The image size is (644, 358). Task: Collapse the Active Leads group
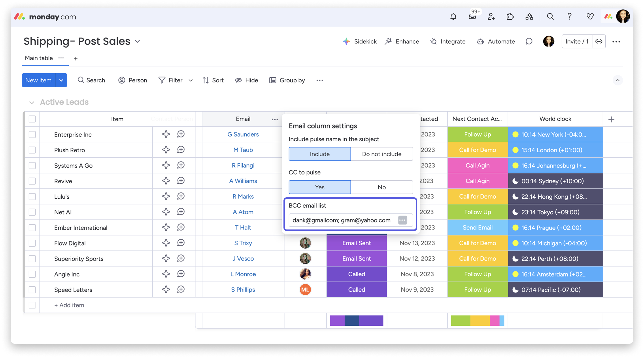pyautogui.click(x=32, y=102)
